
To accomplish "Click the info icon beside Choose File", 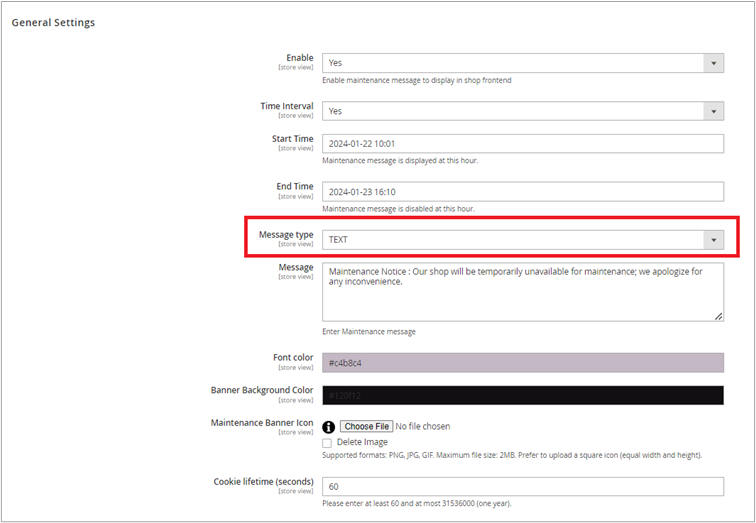I will [328, 426].
